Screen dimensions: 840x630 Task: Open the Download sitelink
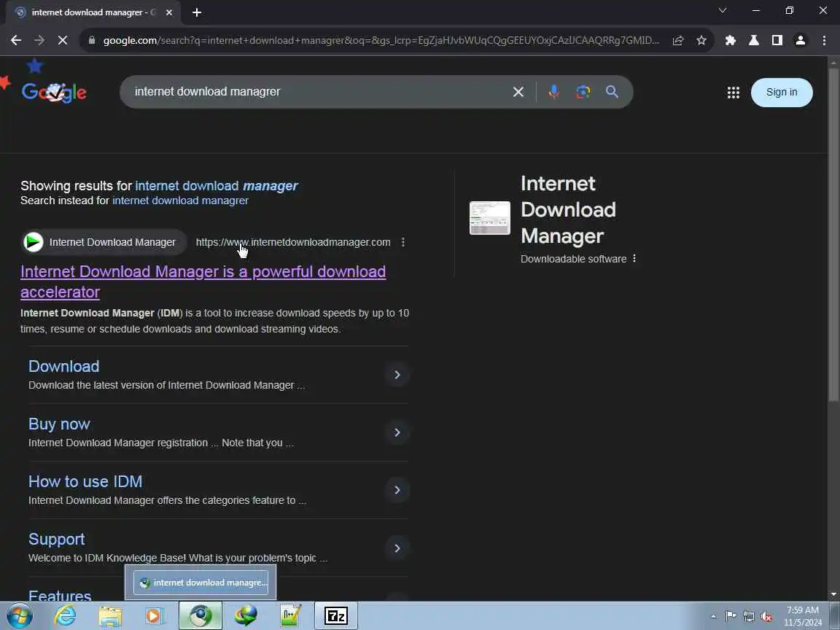point(63,367)
